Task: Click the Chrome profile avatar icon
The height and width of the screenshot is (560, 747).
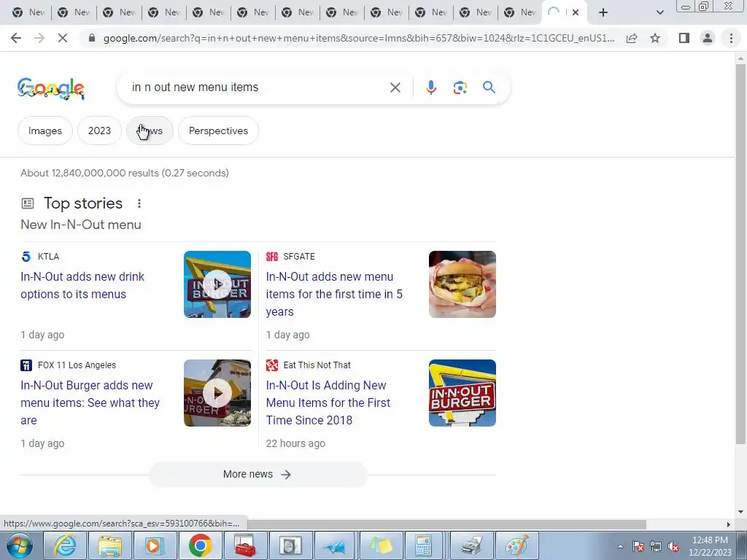Action: tap(708, 38)
